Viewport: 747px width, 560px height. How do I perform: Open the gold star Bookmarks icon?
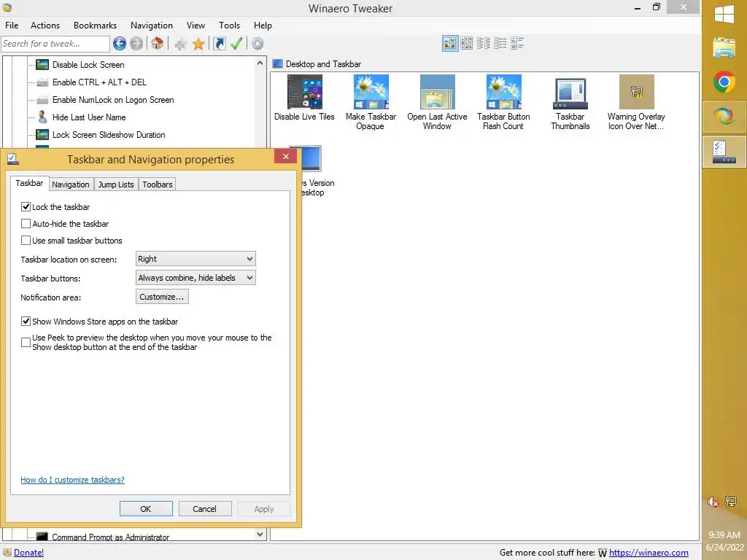(x=198, y=44)
